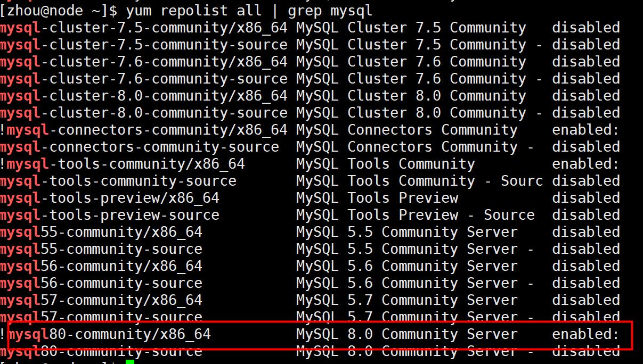This screenshot has width=643, height=364.
Task: Select repo ID "mysql55-community-source"
Action: (x=101, y=249)
